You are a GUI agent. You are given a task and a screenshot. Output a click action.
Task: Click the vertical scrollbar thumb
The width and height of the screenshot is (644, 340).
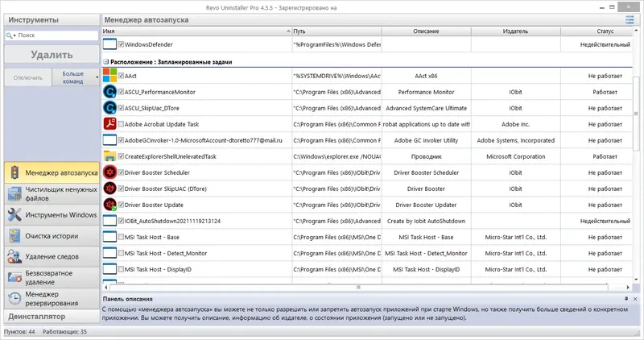coord(636,114)
